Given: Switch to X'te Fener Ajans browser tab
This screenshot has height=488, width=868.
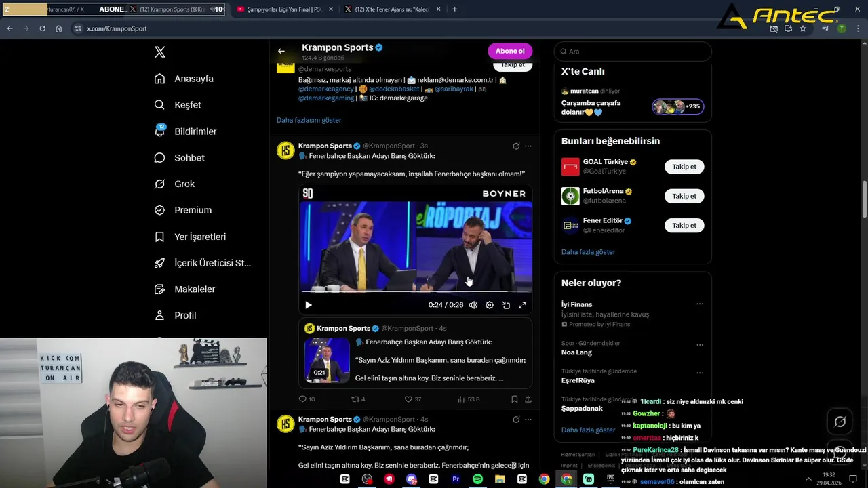Looking at the screenshot, I should pos(391,9).
